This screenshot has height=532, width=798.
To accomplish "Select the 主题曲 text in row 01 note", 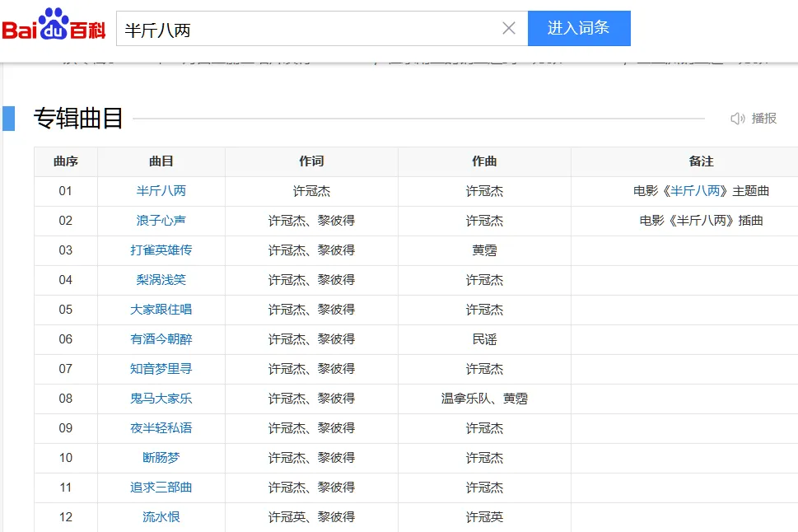I will (751, 191).
